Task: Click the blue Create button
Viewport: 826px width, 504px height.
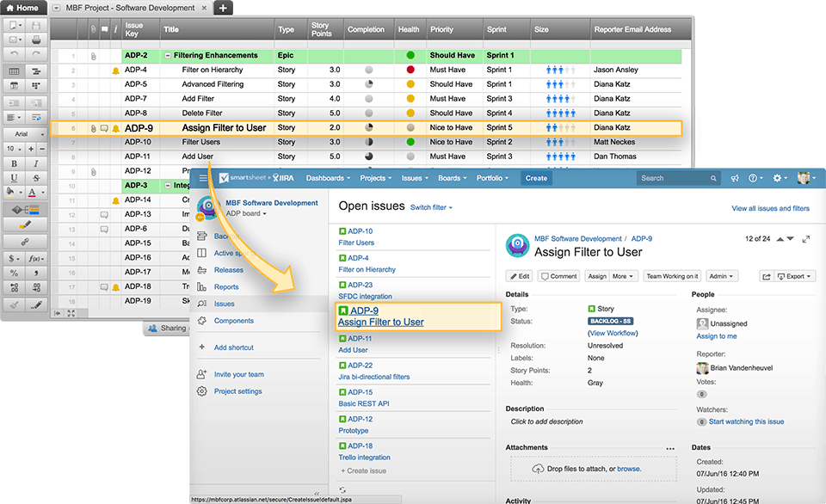Action: [536, 178]
